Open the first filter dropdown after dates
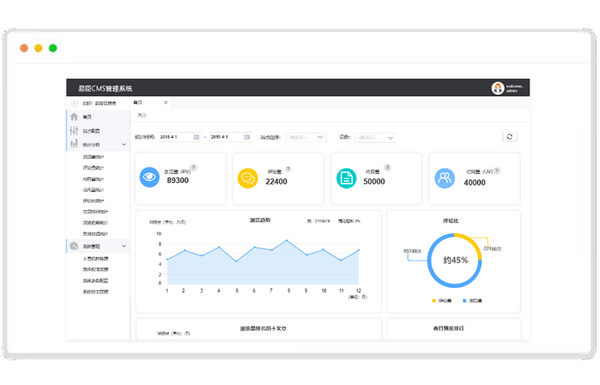 305,137
